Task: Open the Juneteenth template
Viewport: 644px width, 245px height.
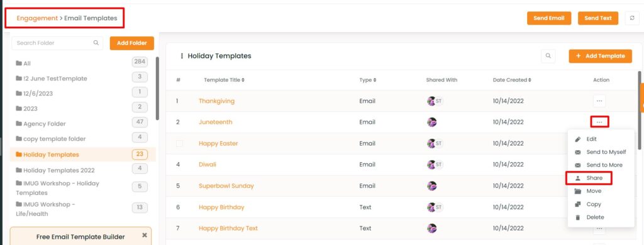Action: tap(215, 122)
